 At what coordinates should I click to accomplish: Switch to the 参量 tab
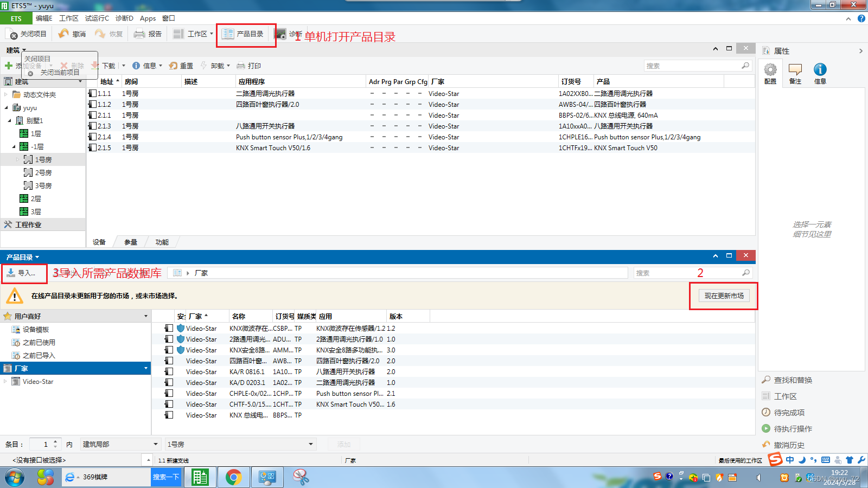pyautogui.click(x=131, y=242)
